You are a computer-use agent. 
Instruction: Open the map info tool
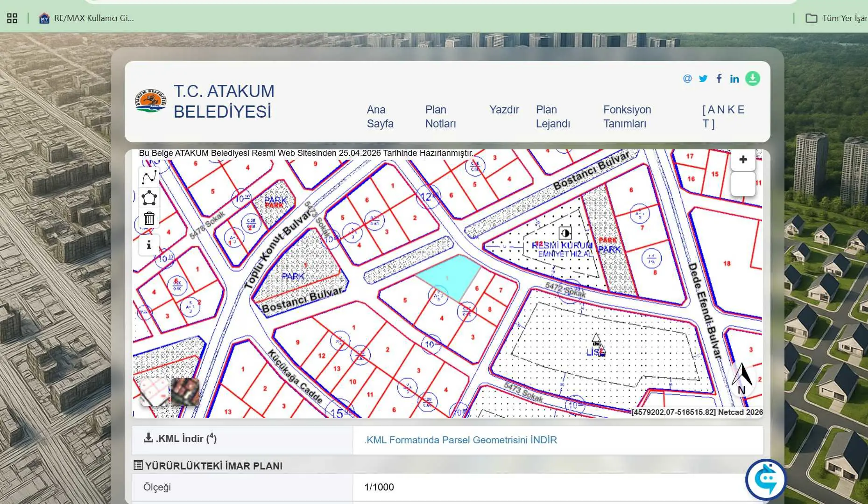point(149,245)
